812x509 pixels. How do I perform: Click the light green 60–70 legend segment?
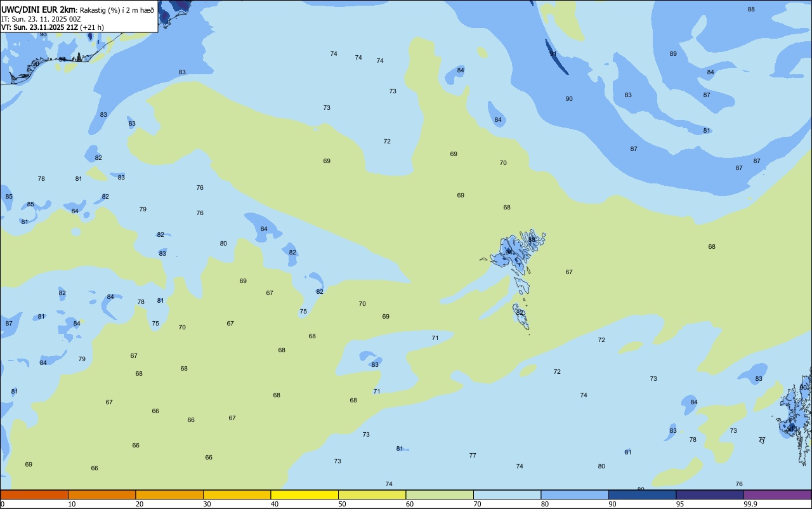coord(440,495)
